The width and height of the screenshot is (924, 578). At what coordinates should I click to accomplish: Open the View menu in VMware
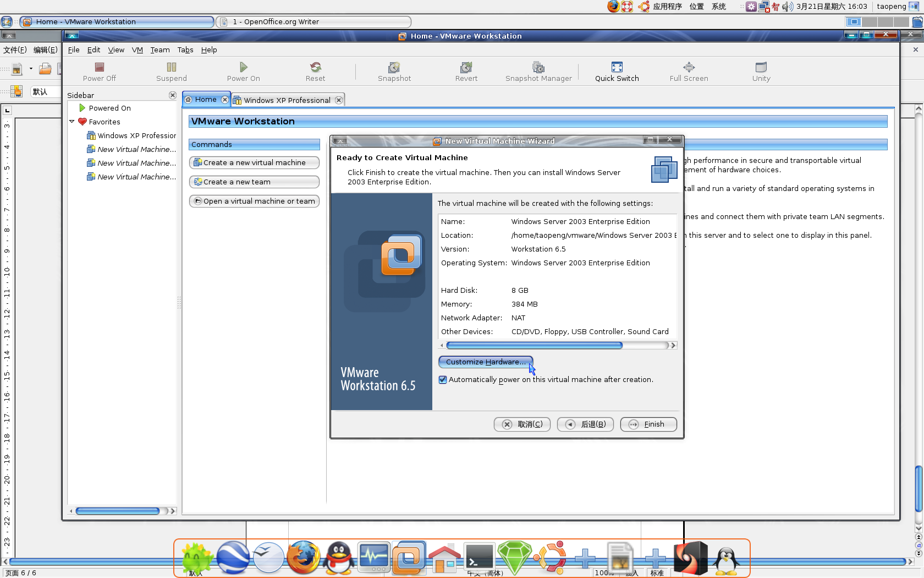click(116, 50)
